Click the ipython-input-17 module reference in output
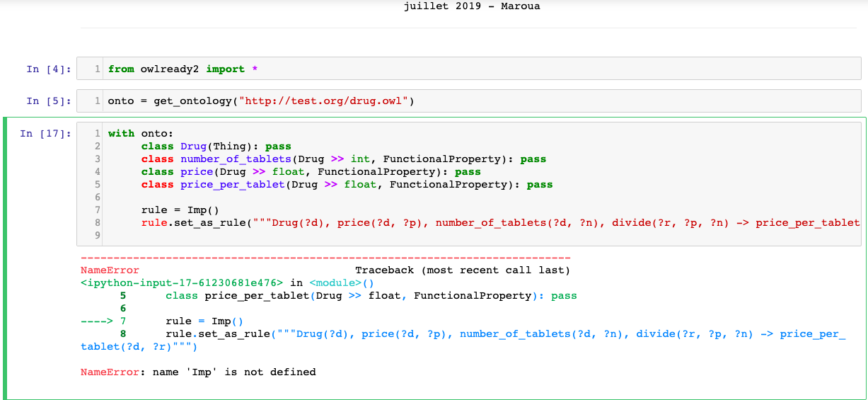 coord(182,283)
